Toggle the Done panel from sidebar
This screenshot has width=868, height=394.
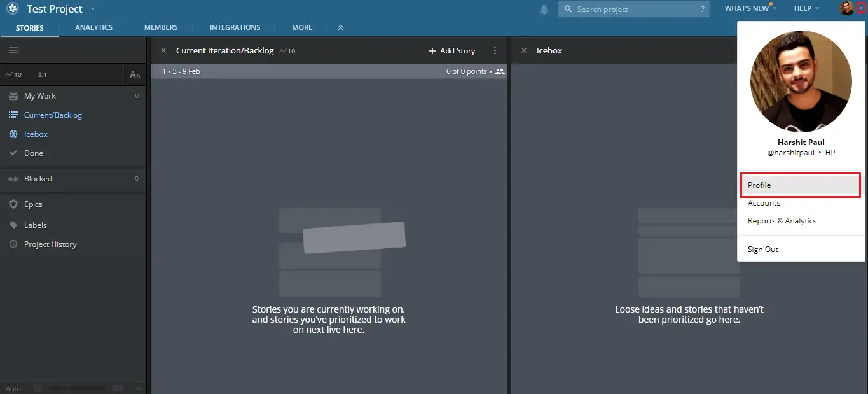pyautogui.click(x=34, y=153)
